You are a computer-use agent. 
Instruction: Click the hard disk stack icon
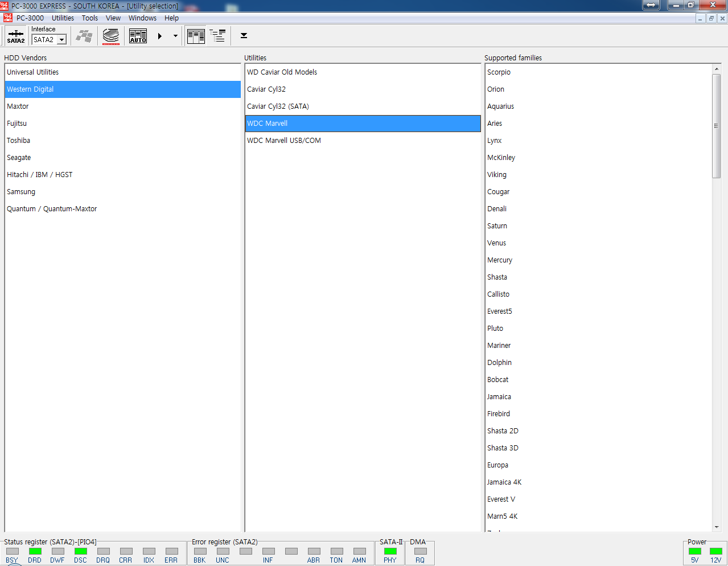(x=111, y=36)
